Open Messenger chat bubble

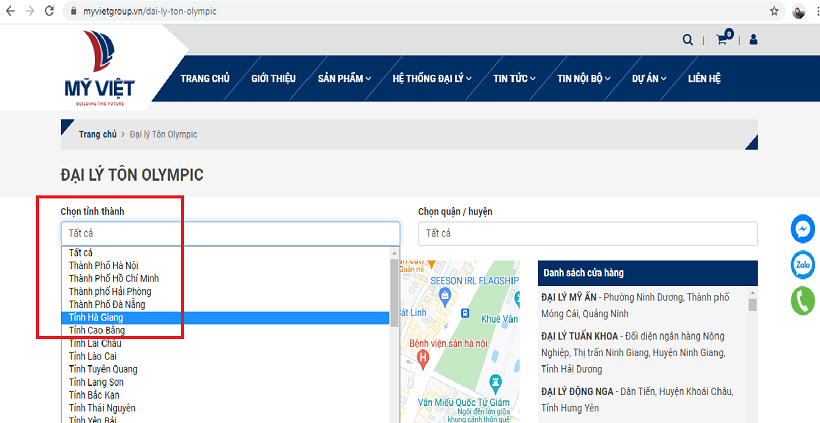tap(802, 229)
